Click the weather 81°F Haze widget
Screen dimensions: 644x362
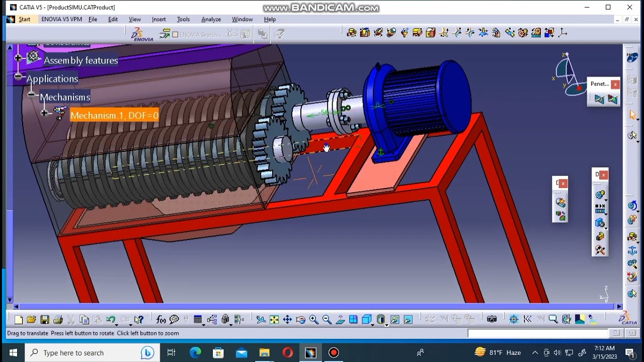497,352
